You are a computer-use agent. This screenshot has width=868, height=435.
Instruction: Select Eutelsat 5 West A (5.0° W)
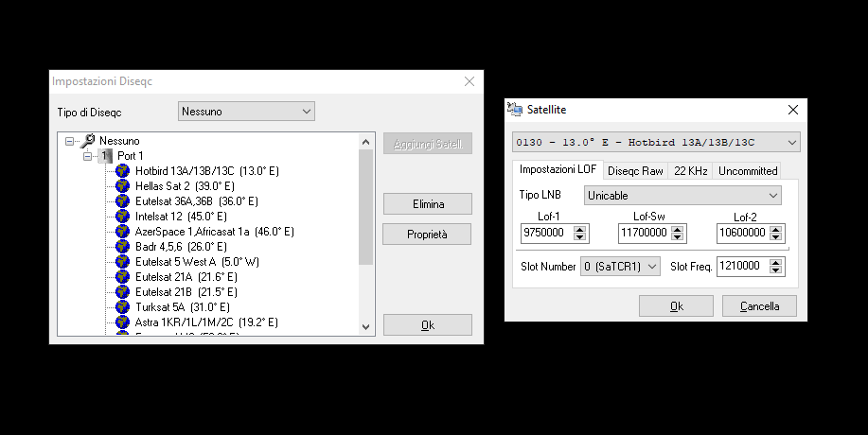(197, 261)
